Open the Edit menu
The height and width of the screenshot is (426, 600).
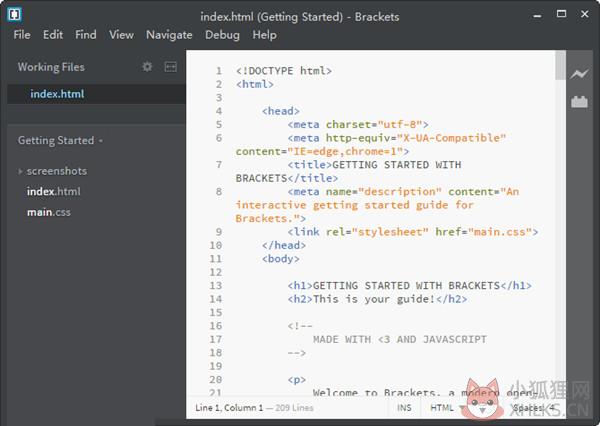(53, 35)
